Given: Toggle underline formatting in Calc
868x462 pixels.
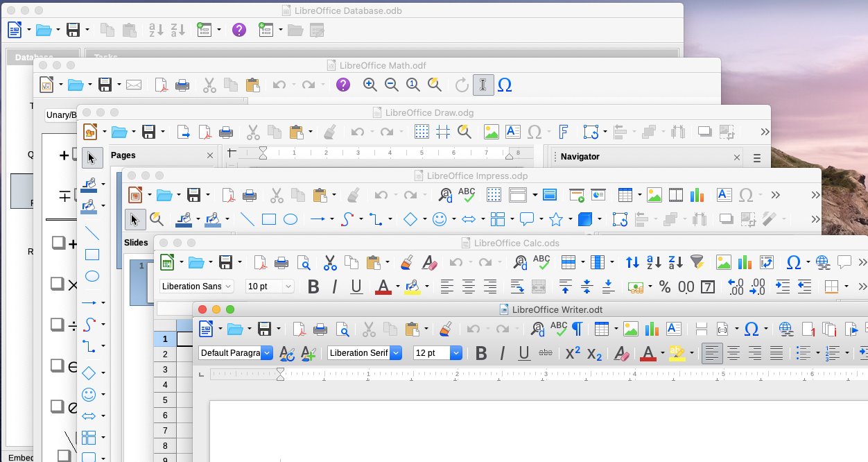Looking at the screenshot, I should 356,286.
